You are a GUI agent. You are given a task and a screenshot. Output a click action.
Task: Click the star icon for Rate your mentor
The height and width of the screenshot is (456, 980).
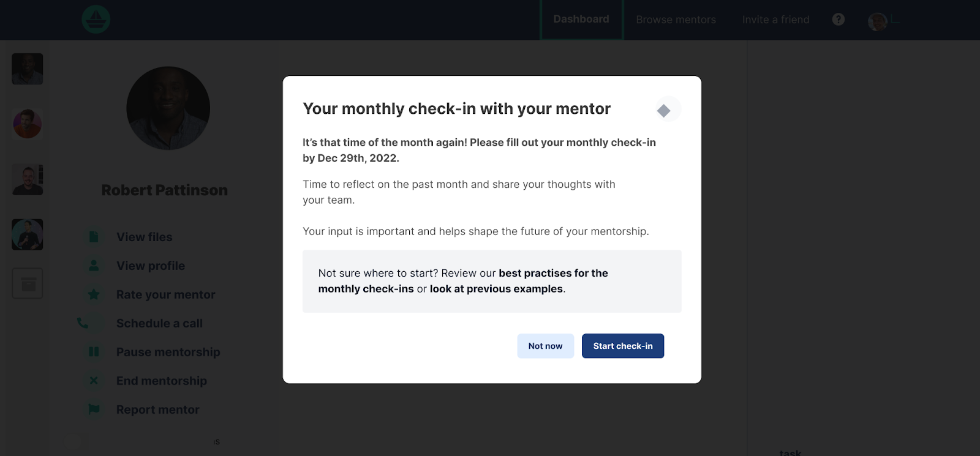point(94,294)
